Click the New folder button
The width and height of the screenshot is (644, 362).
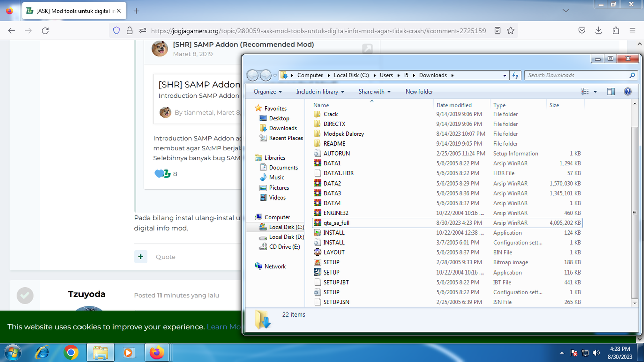pos(419,92)
